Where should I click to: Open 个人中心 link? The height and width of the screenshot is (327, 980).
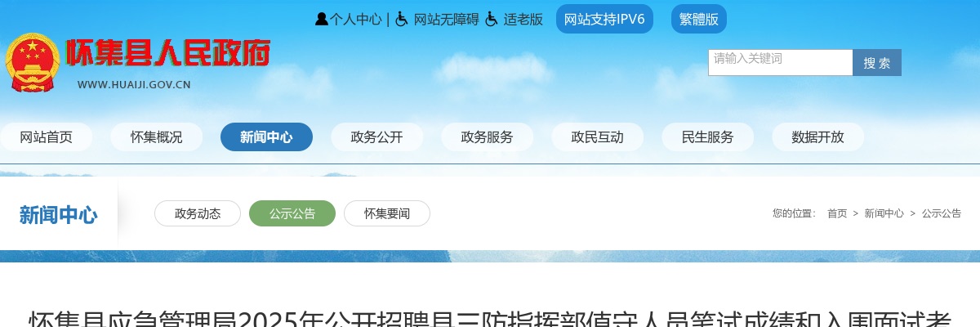click(x=355, y=20)
